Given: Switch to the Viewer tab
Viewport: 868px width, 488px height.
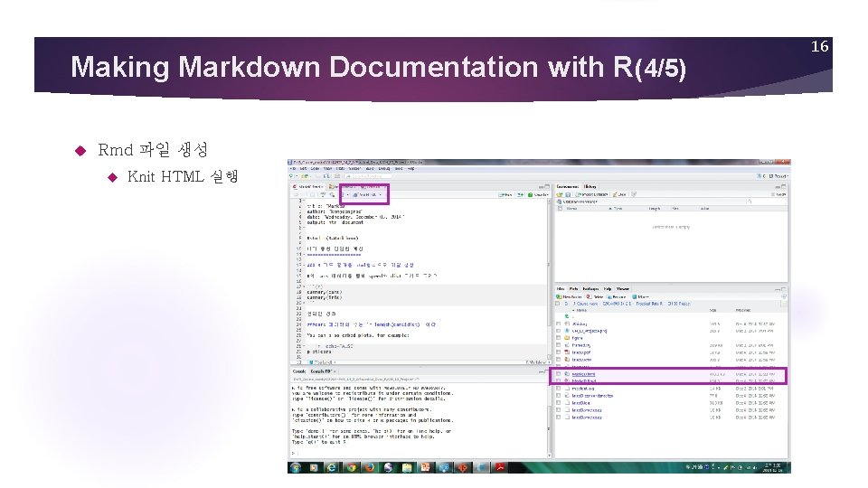Looking at the screenshot, I should coord(623,289).
